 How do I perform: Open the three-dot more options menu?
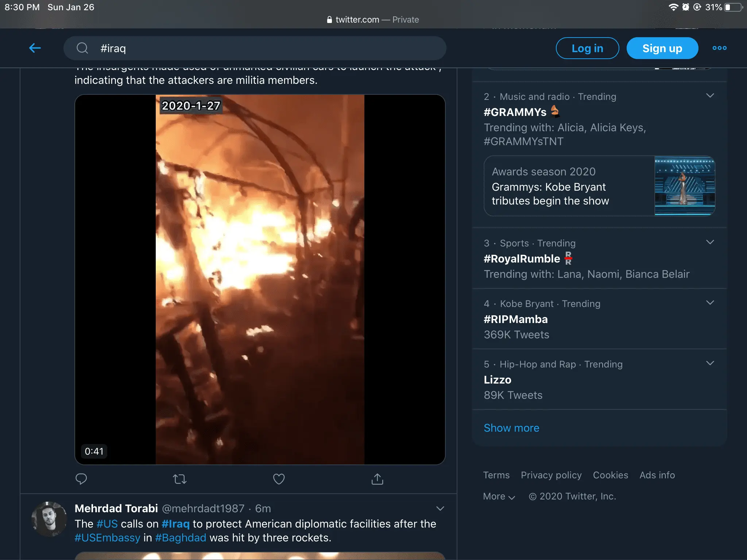click(719, 48)
